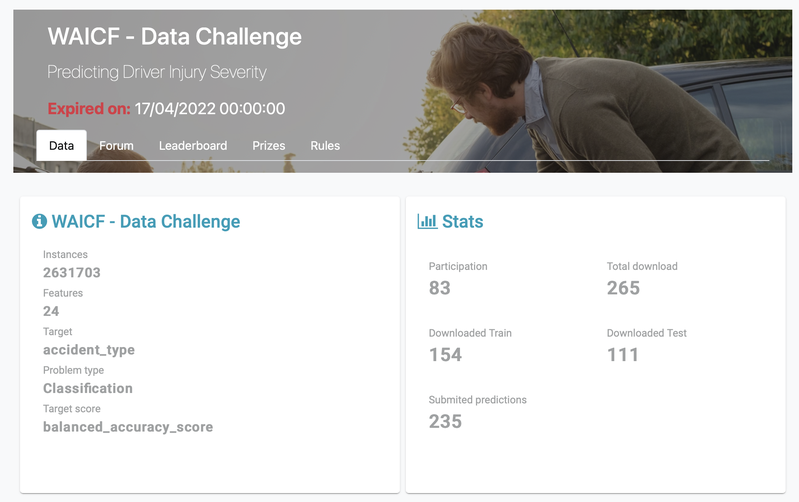Click the WAICF - Data Challenge banner title

coord(175,37)
